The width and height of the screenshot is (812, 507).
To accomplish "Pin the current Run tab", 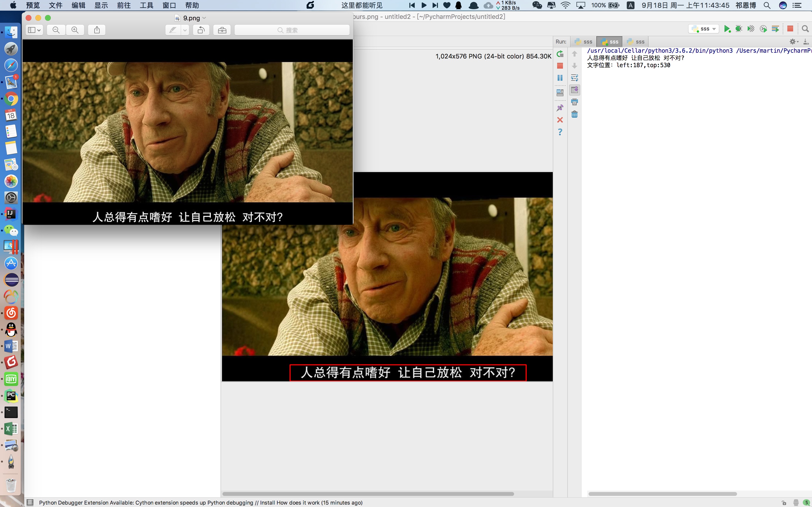I will coord(560,108).
